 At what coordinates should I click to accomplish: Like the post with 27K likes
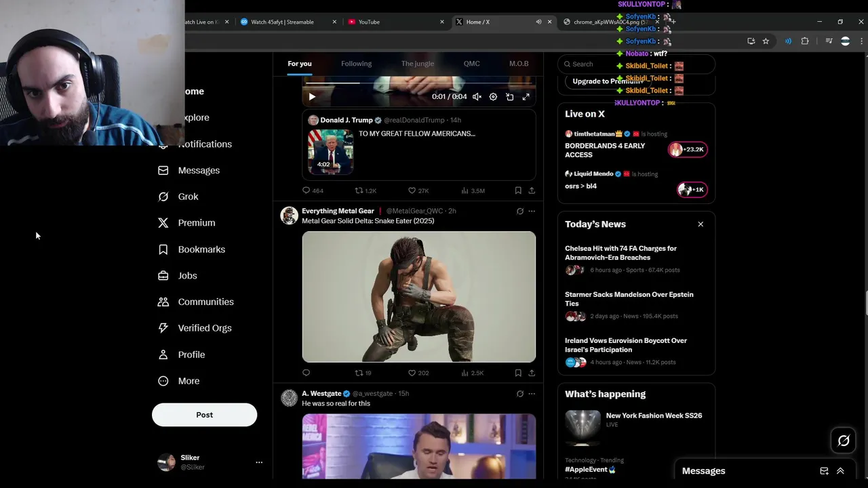(x=418, y=190)
